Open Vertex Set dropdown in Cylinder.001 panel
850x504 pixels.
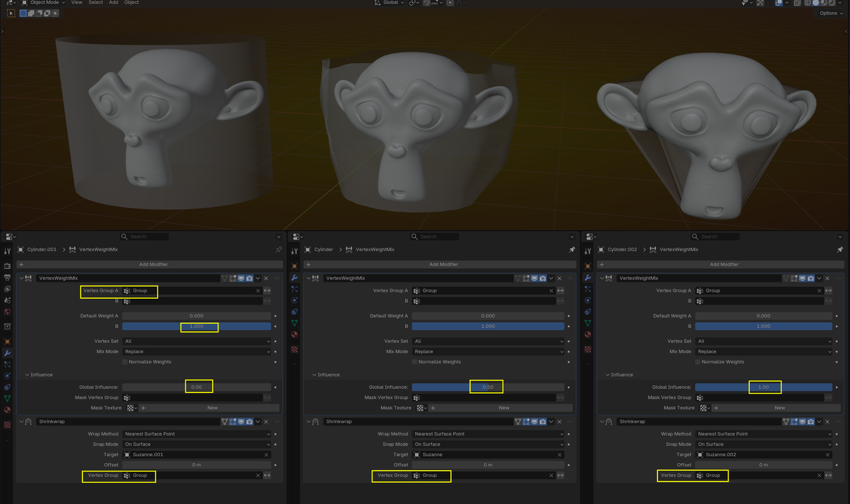pos(197,341)
